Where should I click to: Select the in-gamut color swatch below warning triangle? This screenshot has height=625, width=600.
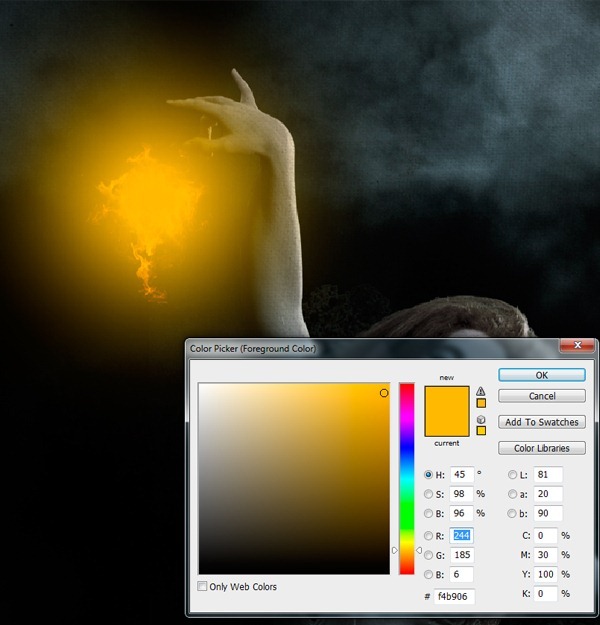[x=481, y=403]
